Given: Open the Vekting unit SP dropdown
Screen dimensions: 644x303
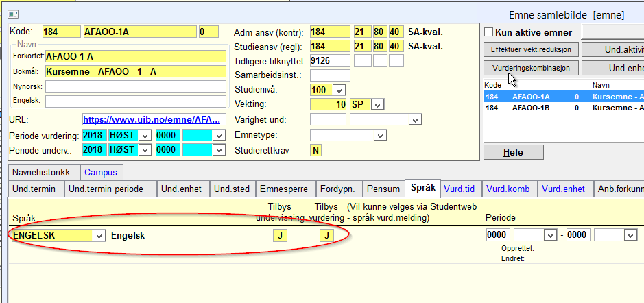Looking at the screenshot, I should (377, 105).
